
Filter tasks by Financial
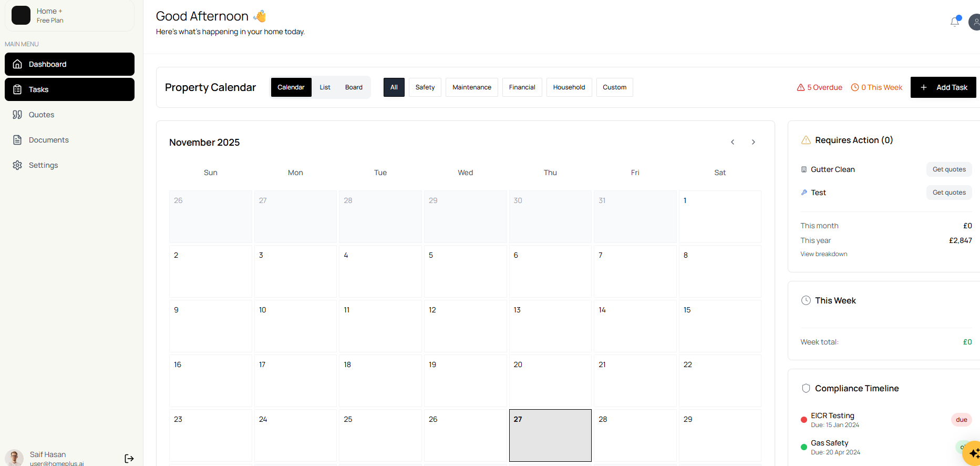click(522, 87)
